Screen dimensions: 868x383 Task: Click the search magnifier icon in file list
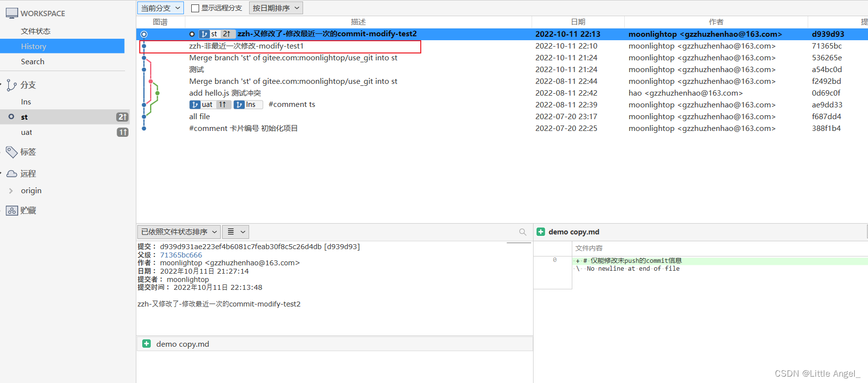(x=523, y=232)
